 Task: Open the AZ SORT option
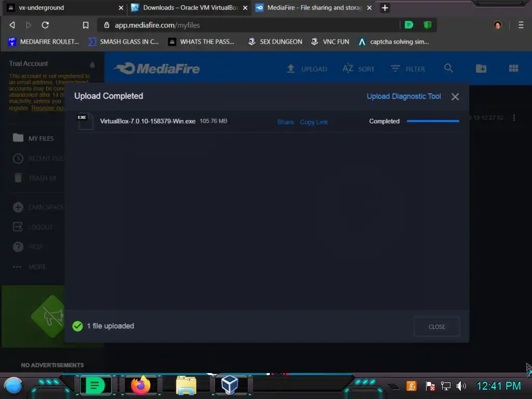[358, 69]
